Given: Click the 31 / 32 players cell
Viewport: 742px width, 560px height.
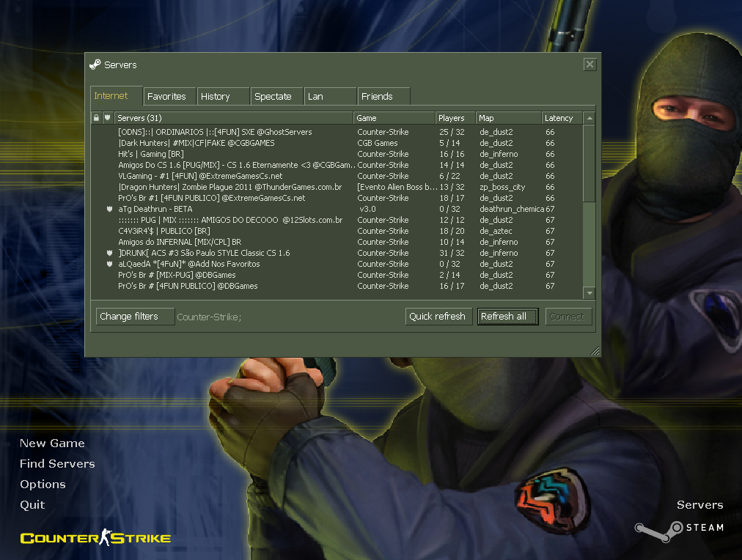Looking at the screenshot, I should click(452, 253).
